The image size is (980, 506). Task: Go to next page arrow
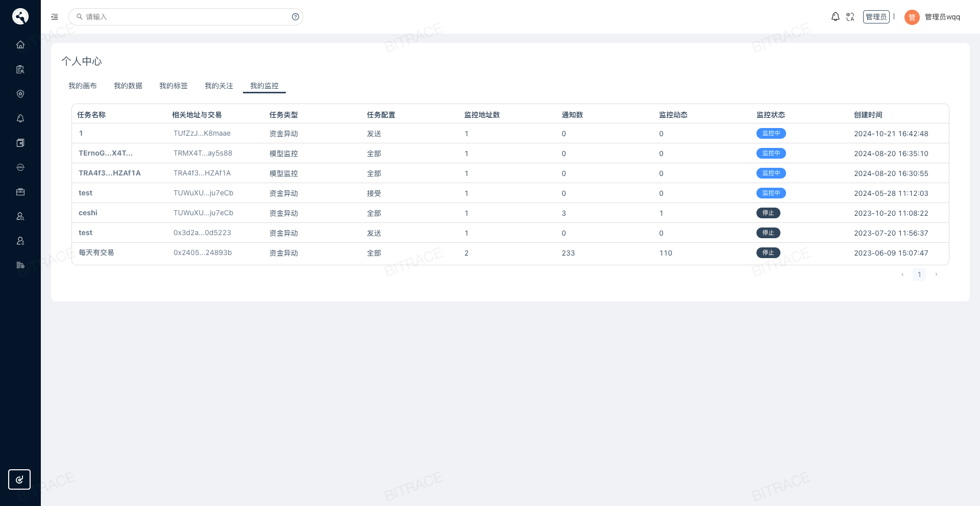[x=936, y=274]
